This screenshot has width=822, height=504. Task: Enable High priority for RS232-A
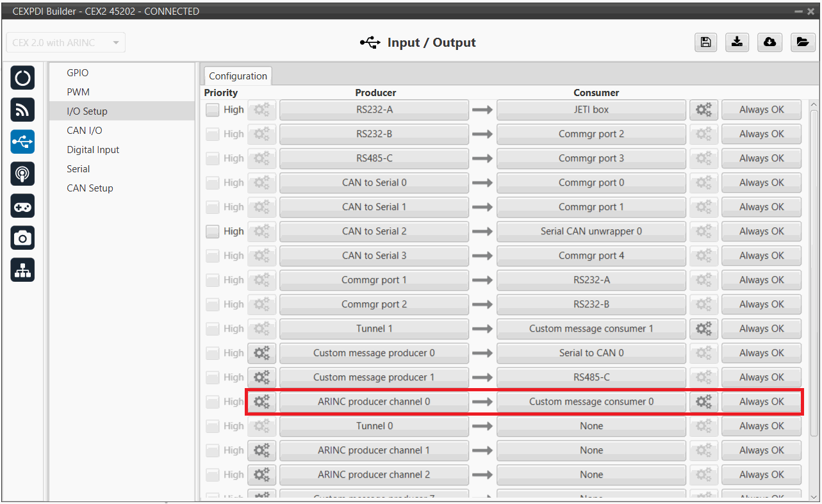(213, 110)
